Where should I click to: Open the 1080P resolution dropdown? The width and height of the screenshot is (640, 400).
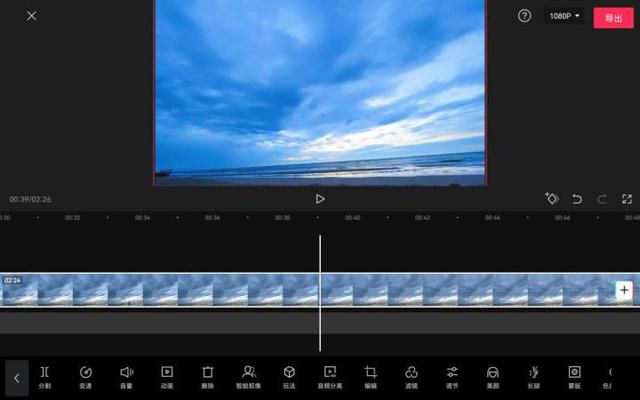(x=564, y=16)
